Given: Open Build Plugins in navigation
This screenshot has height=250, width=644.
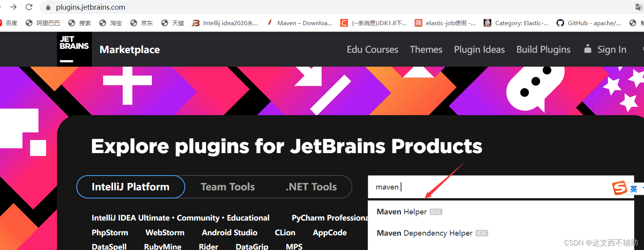Looking at the screenshot, I should pyautogui.click(x=543, y=50).
